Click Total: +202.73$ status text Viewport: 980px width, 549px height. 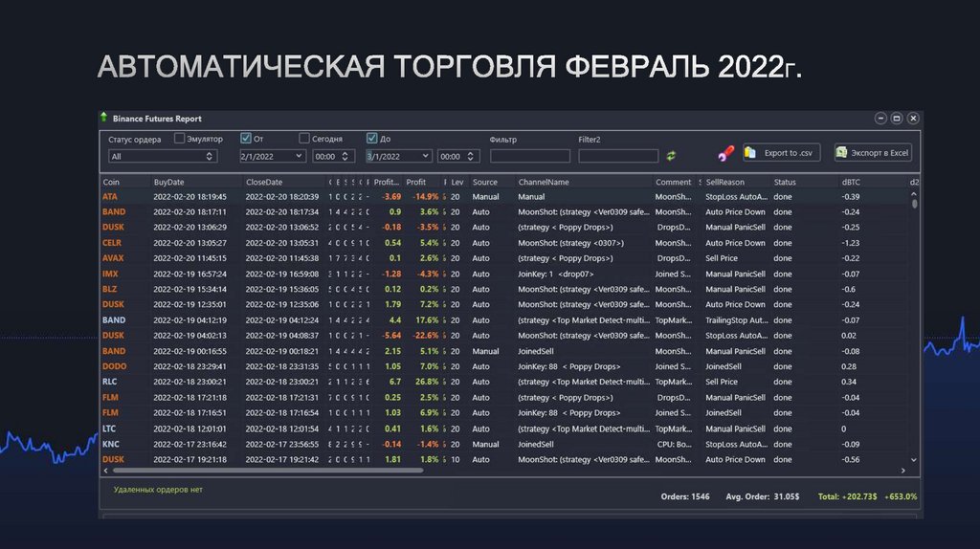(x=848, y=496)
